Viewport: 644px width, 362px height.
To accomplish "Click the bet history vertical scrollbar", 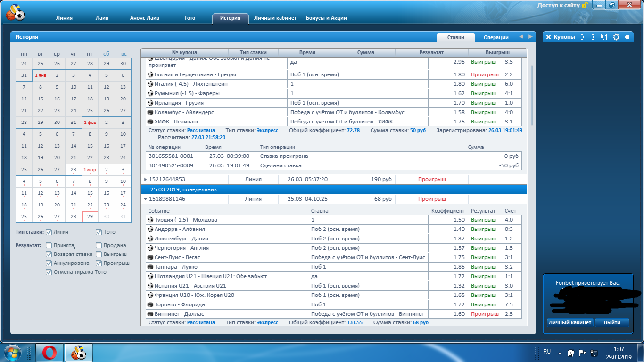I will click(x=533, y=94).
